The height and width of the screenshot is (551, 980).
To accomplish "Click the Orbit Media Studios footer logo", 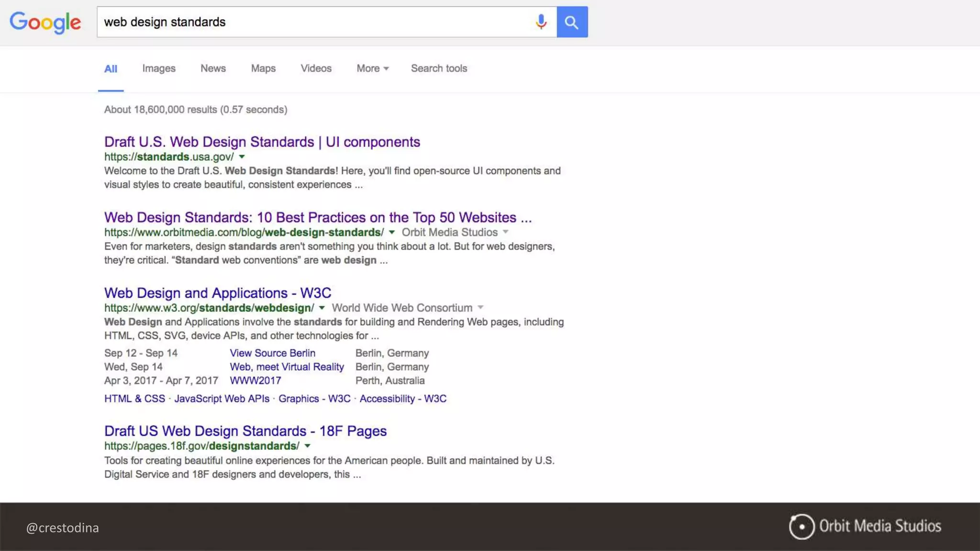I will click(x=865, y=527).
